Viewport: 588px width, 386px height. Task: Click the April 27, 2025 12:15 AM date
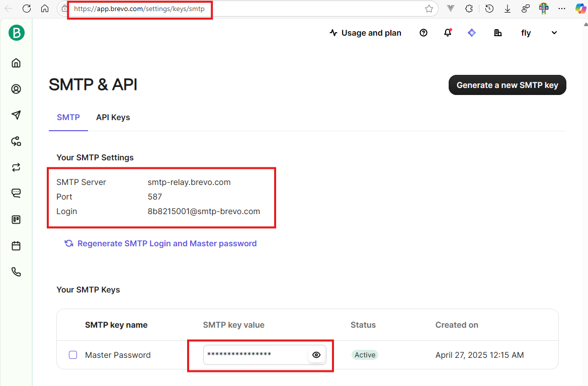(479, 355)
